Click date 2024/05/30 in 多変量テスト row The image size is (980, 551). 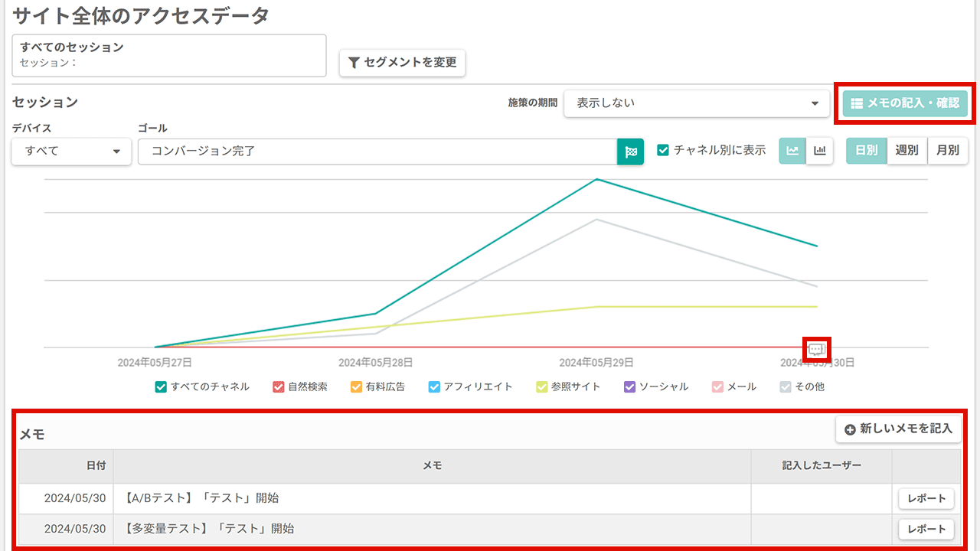click(75, 529)
